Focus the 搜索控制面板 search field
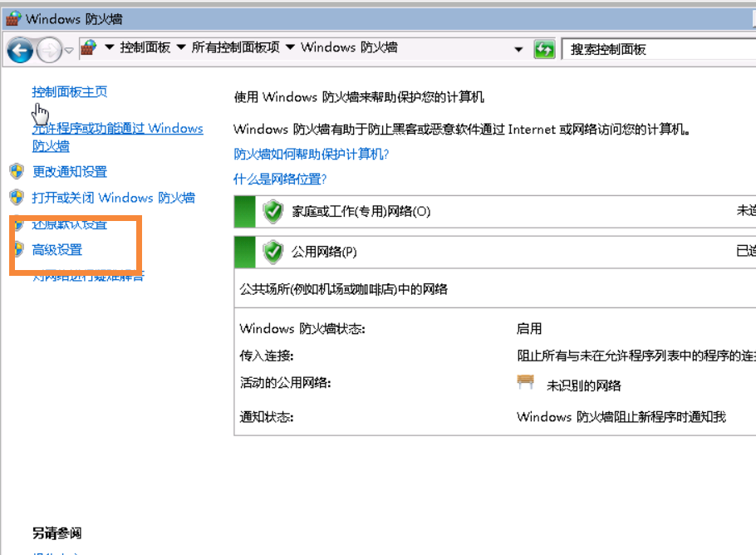756x555 pixels. pos(659,49)
